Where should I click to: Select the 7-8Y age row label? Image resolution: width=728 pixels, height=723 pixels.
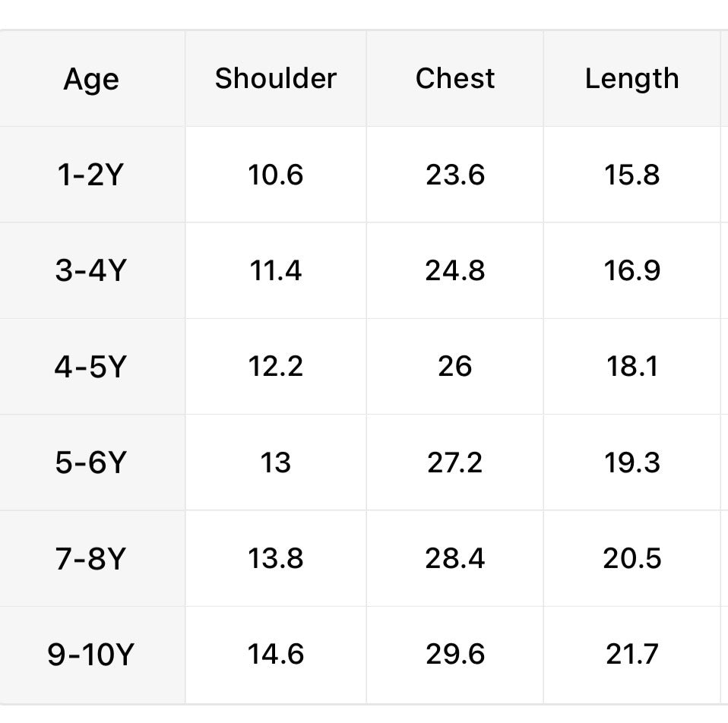90,558
